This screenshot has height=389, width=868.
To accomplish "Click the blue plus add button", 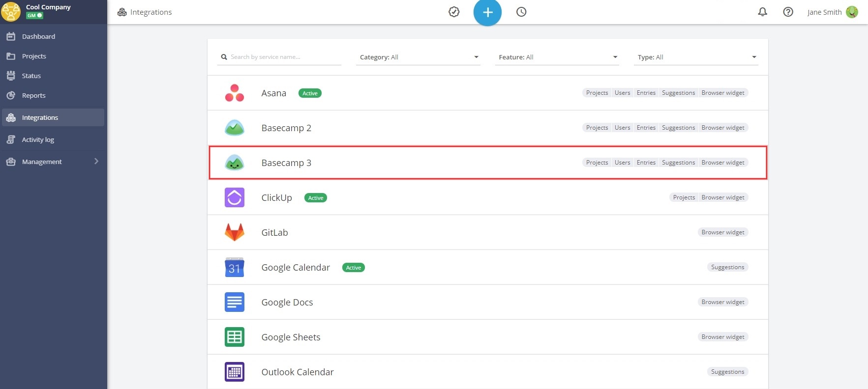I will pyautogui.click(x=487, y=12).
